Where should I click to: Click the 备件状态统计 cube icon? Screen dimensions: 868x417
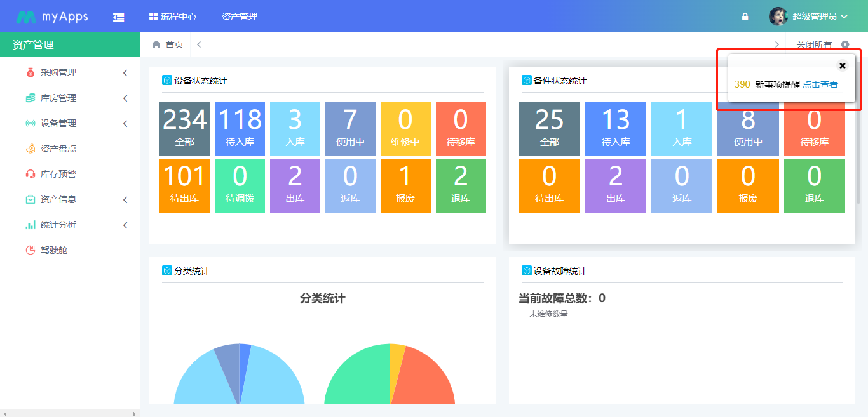pyautogui.click(x=527, y=80)
